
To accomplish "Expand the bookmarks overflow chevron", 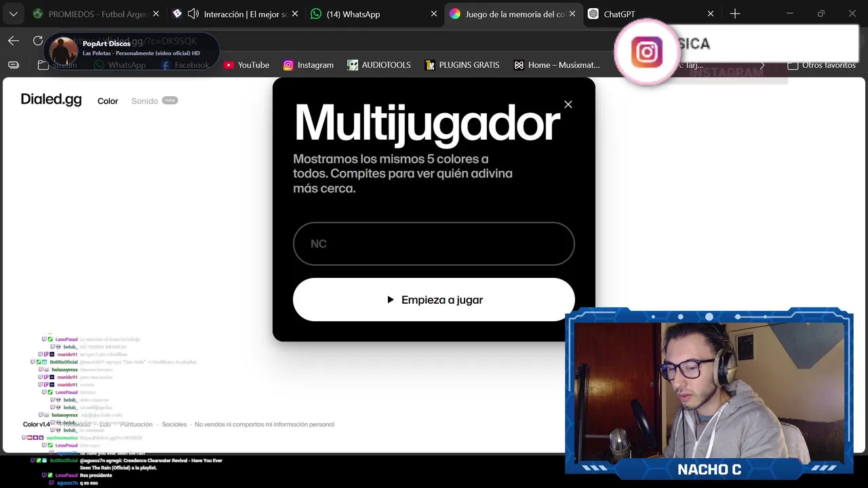I will (762, 65).
